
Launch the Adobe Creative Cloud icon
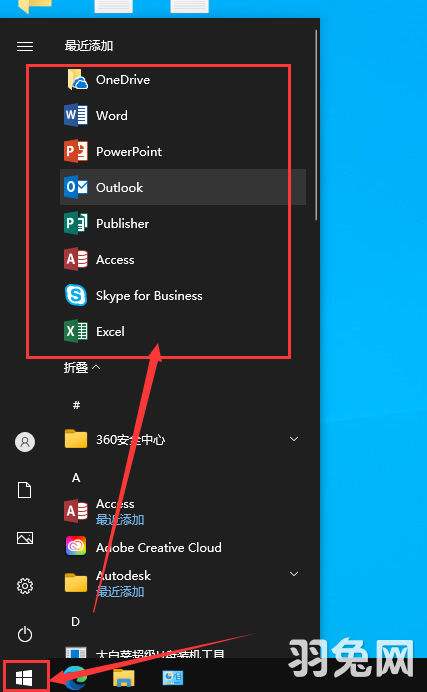point(76,547)
